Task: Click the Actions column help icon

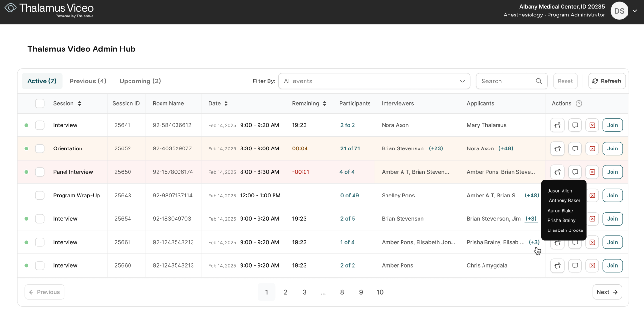Action: [x=579, y=103]
